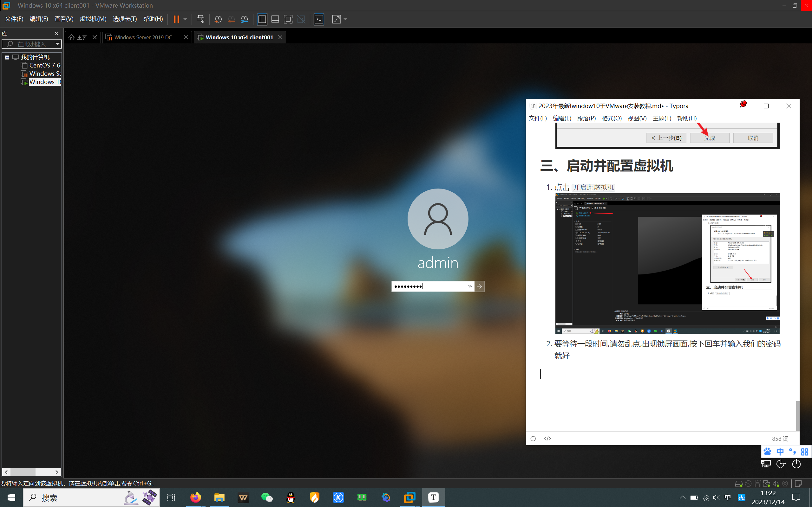Open the 虚拟机(M) menu

93,19
